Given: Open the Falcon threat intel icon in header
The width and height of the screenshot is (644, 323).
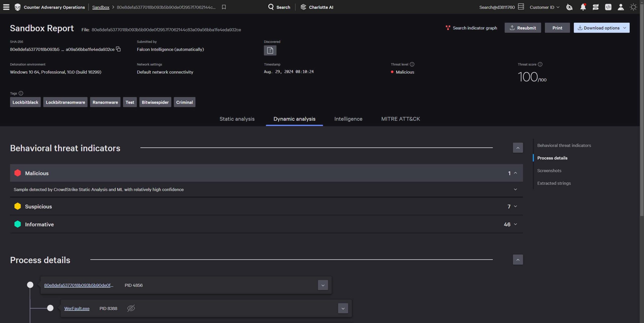Looking at the screenshot, I should click(x=569, y=7).
